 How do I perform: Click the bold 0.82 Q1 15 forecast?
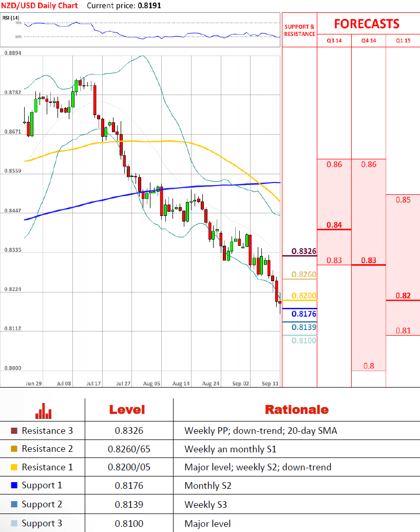403,296
